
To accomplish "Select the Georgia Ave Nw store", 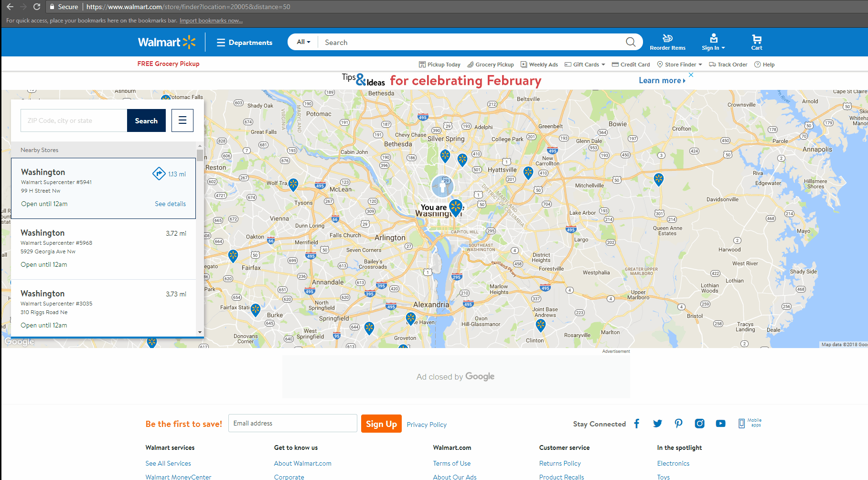I will point(103,249).
